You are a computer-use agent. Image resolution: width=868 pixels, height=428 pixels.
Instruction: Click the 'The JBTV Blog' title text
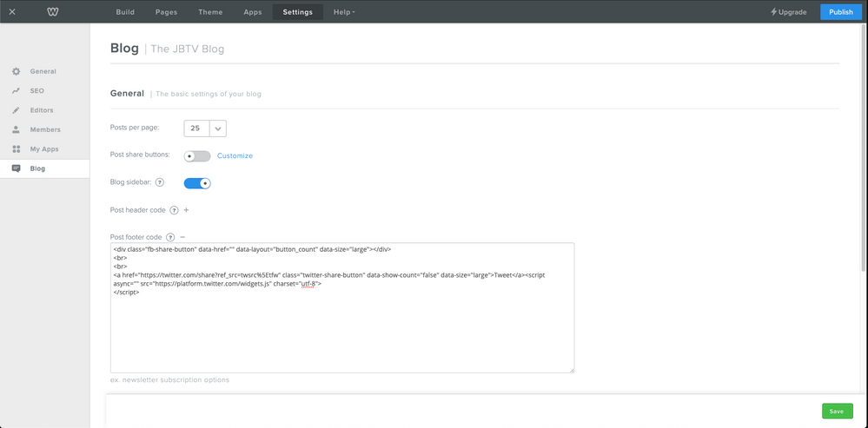point(188,49)
